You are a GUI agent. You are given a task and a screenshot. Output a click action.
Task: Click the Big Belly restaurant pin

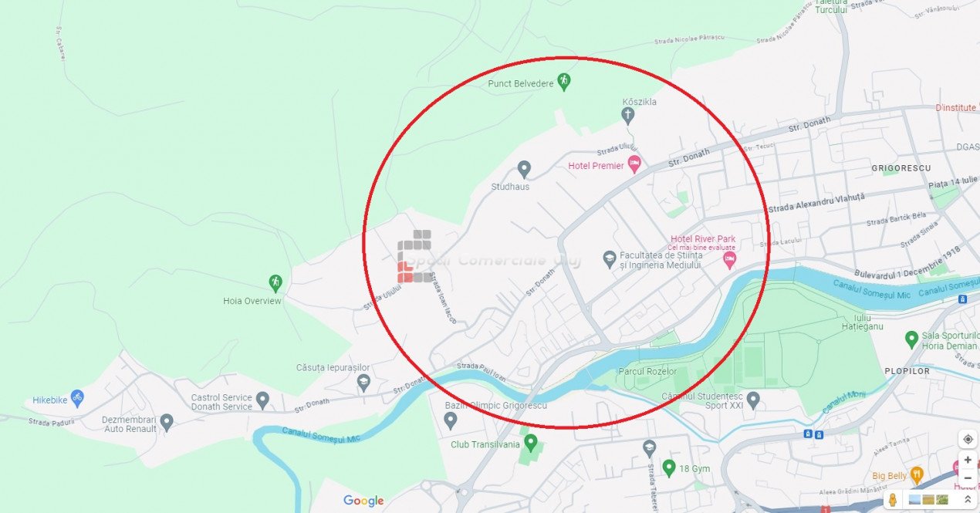pos(917,474)
